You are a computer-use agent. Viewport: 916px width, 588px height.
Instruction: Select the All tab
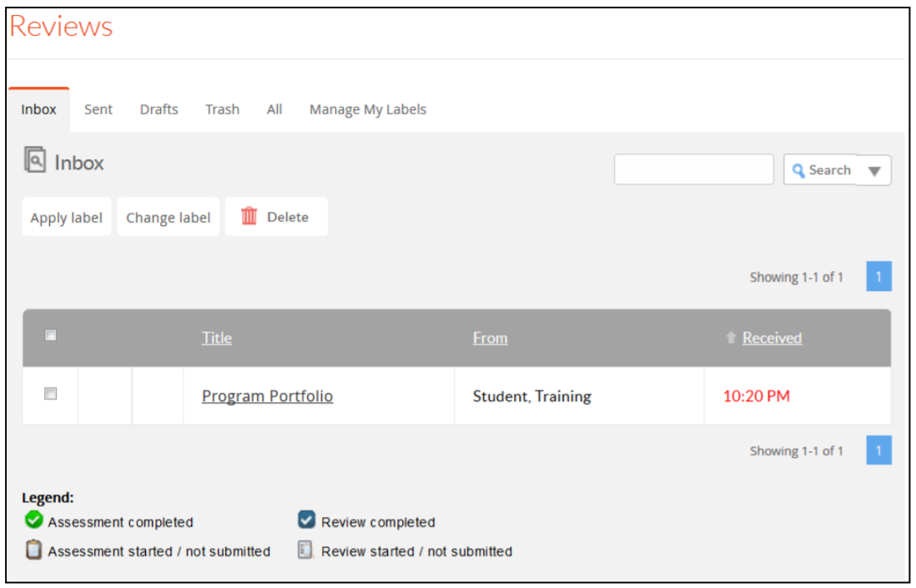(x=274, y=108)
